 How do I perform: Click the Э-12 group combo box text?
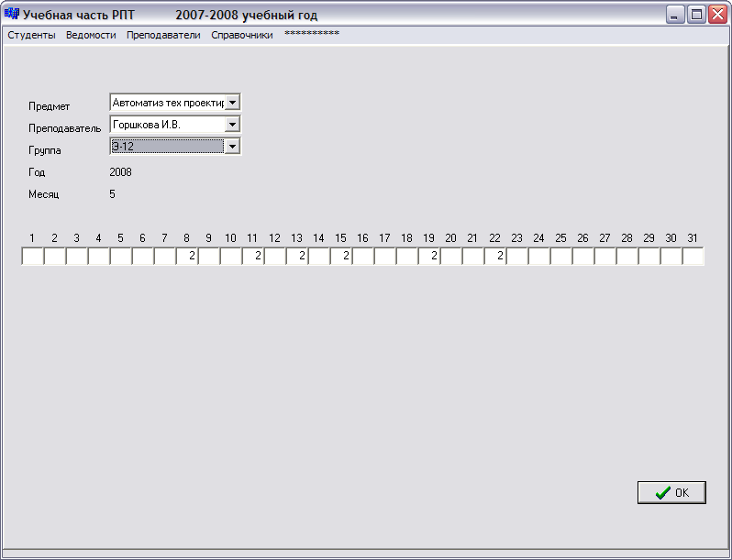click(x=168, y=147)
